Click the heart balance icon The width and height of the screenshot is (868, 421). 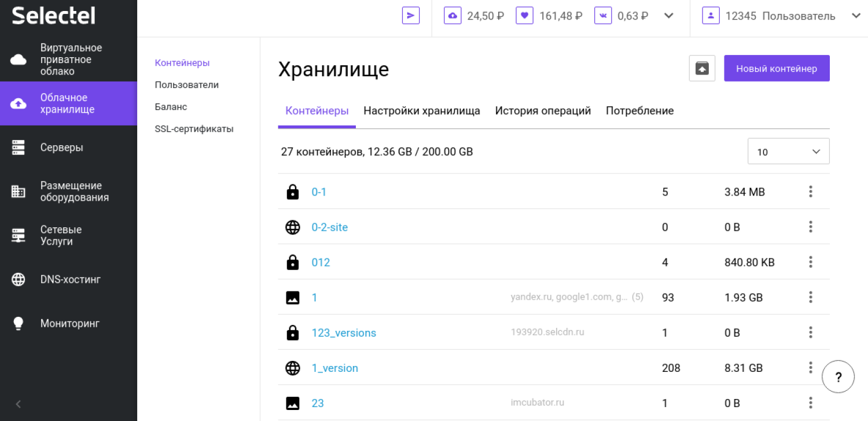[x=524, y=16]
